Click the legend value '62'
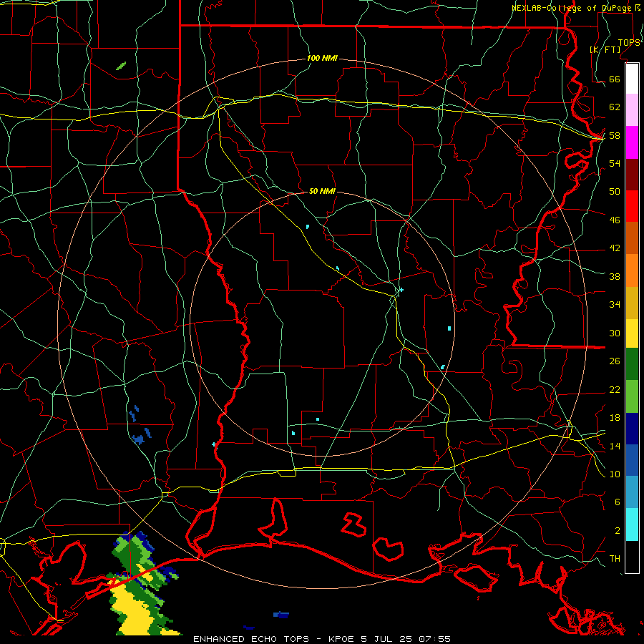The height and width of the screenshot is (644, 644). [x=615, y=107]
